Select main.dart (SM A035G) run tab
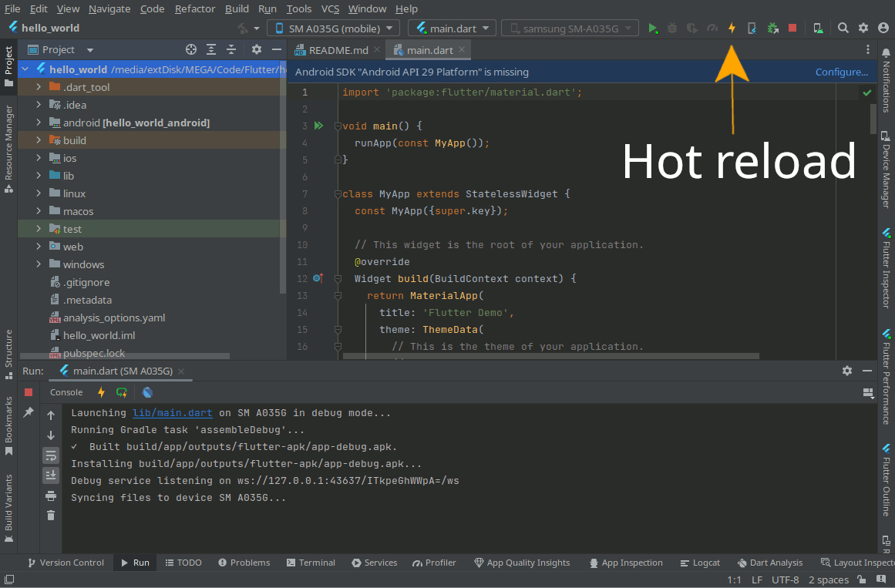The image size is (895, 588). coord(122,371)
